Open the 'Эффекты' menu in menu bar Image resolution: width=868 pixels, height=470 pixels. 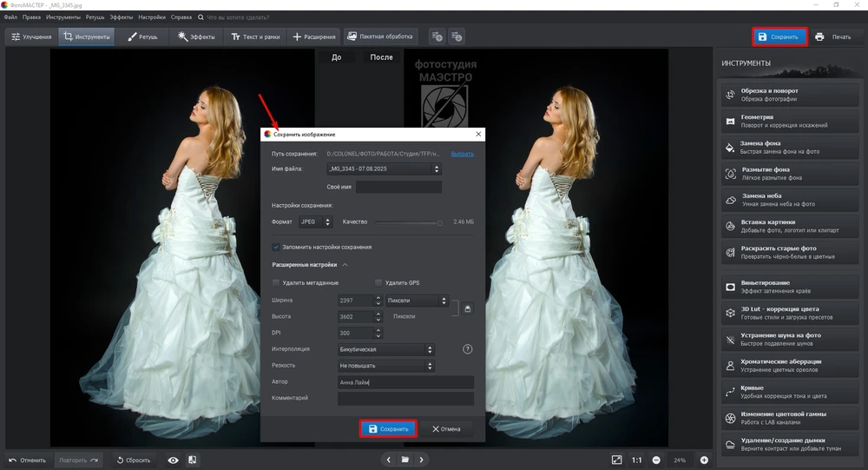click(x=122, y=17)
